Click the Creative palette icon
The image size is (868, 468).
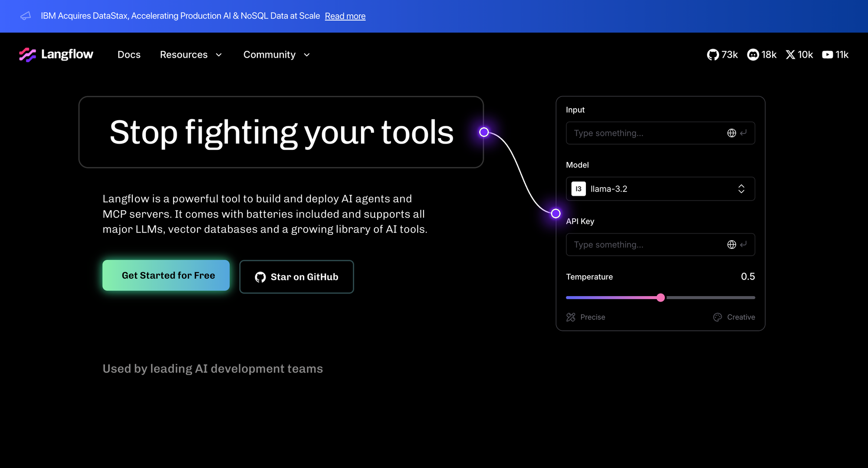coord(717,317)
